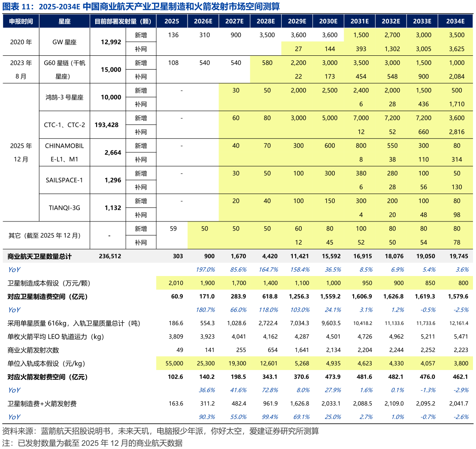Click the 163.6 value in the 2025 column
Image resolution: width=476 pixels, height=449 pixels.
point(176,403)
